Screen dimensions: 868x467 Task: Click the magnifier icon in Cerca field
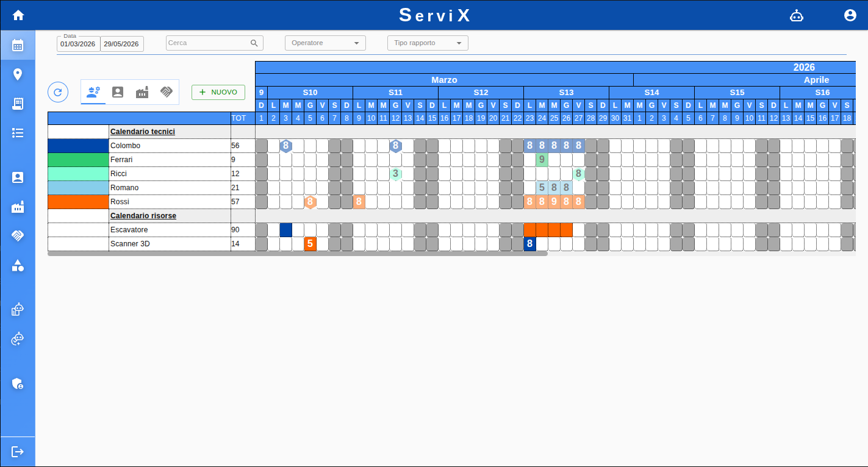tap(254, 43)
